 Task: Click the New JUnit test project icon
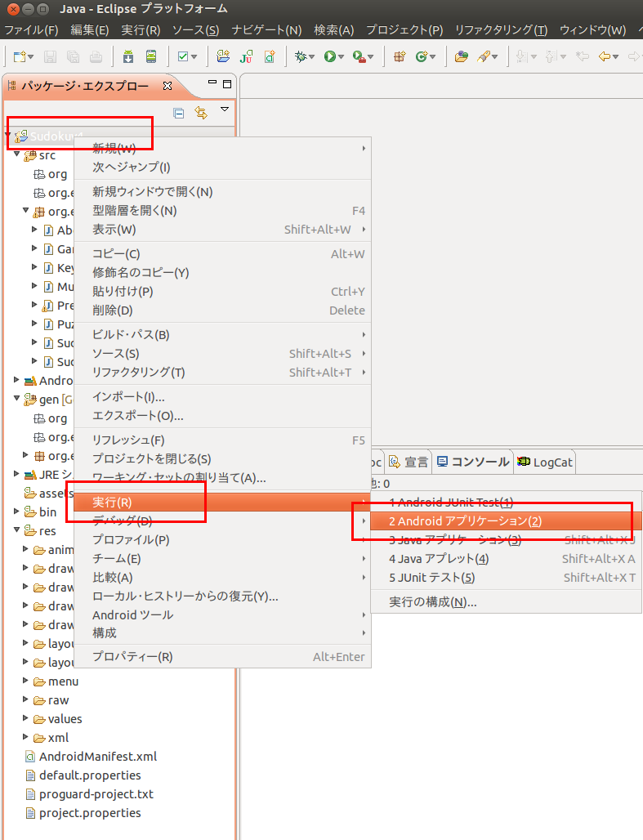[247, 56]
